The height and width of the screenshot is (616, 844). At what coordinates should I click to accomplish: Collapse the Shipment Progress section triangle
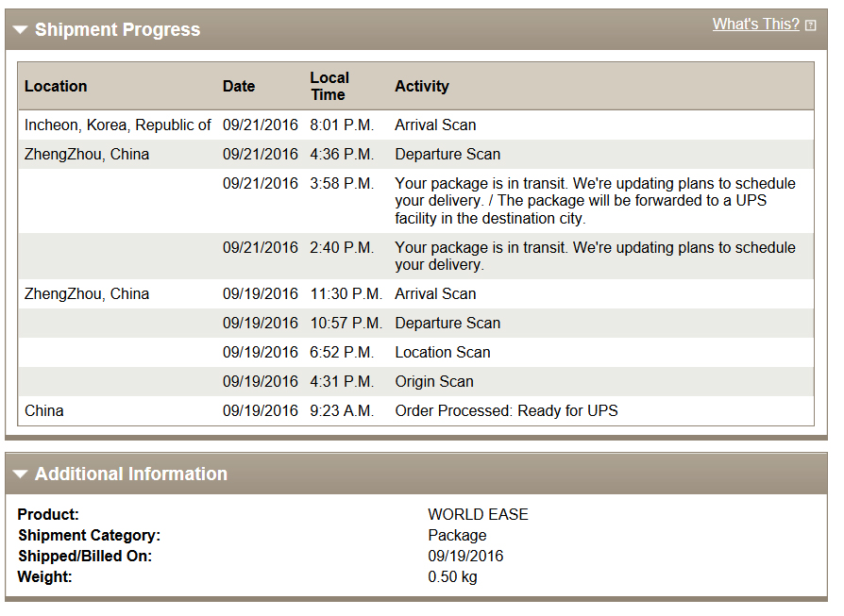point(21,29)
